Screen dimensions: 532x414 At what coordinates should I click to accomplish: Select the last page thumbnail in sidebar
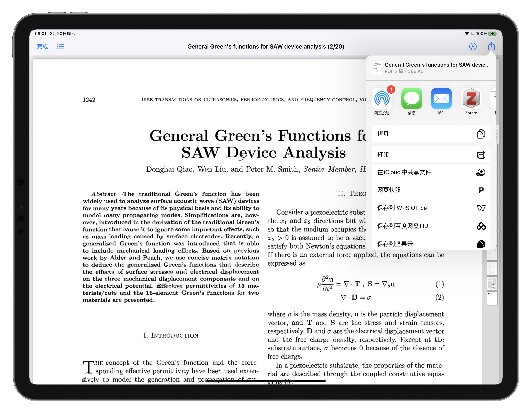point(492,298)
